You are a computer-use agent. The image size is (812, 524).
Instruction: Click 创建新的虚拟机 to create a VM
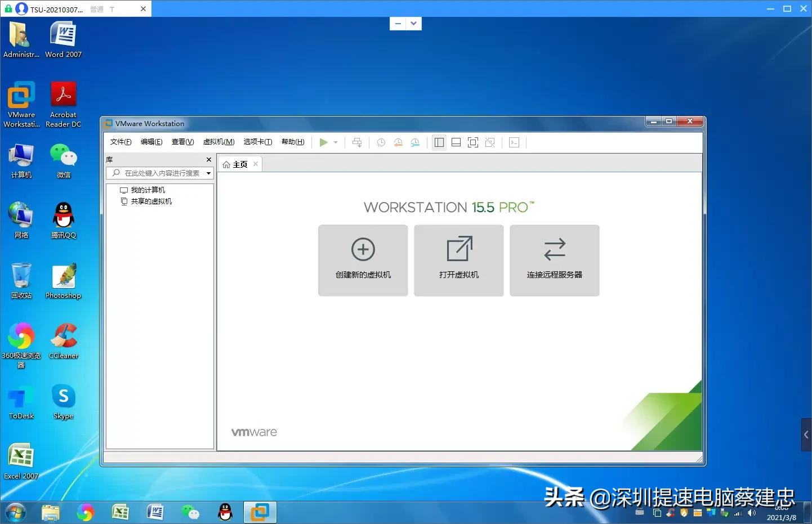point(363,260)
